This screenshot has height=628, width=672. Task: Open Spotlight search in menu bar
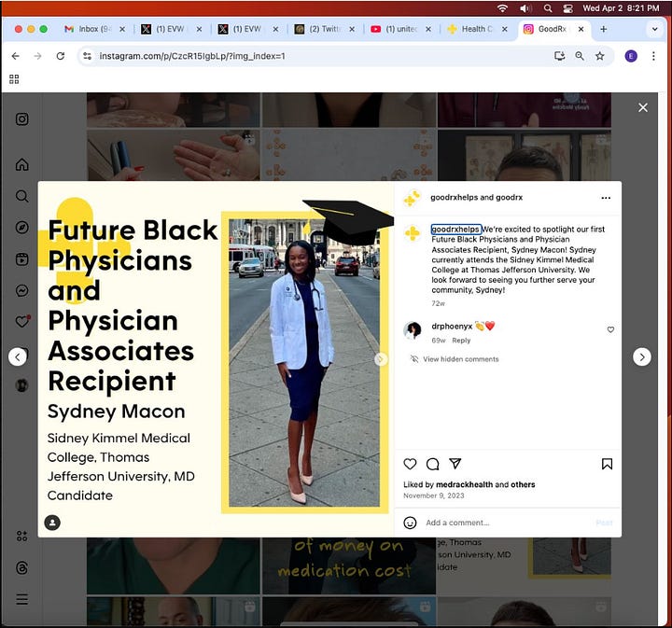point(548,8)
